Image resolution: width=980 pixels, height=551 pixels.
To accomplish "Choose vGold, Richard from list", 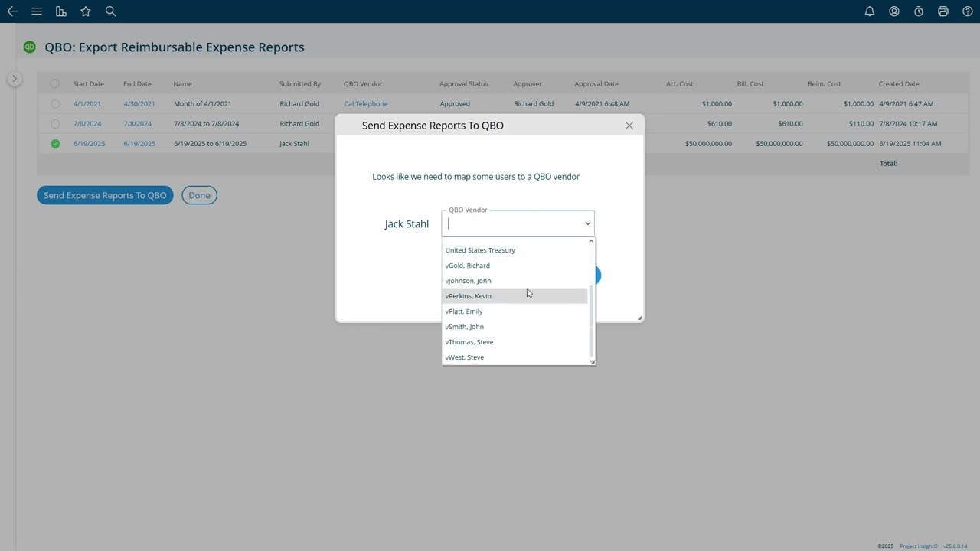I will coord(514,266).
